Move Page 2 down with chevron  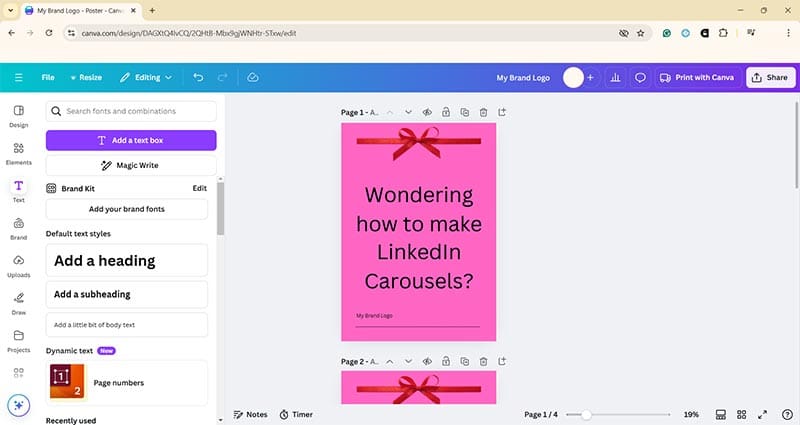[408, 361]
